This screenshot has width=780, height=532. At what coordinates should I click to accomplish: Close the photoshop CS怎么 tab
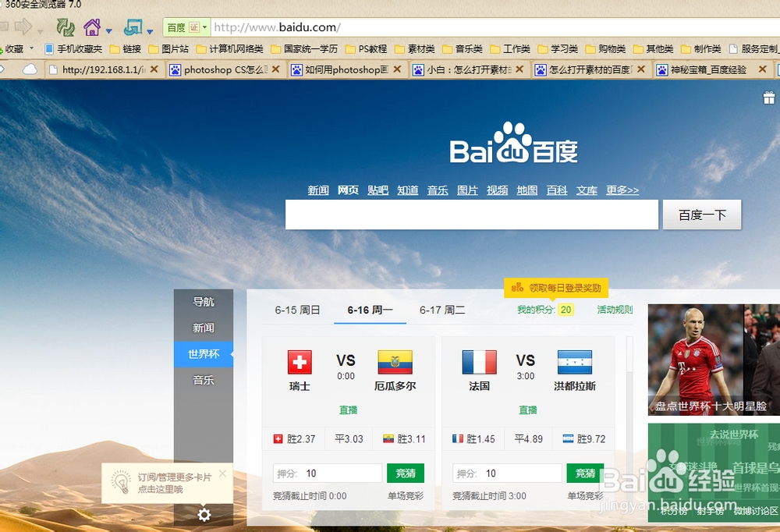[275, 69]
